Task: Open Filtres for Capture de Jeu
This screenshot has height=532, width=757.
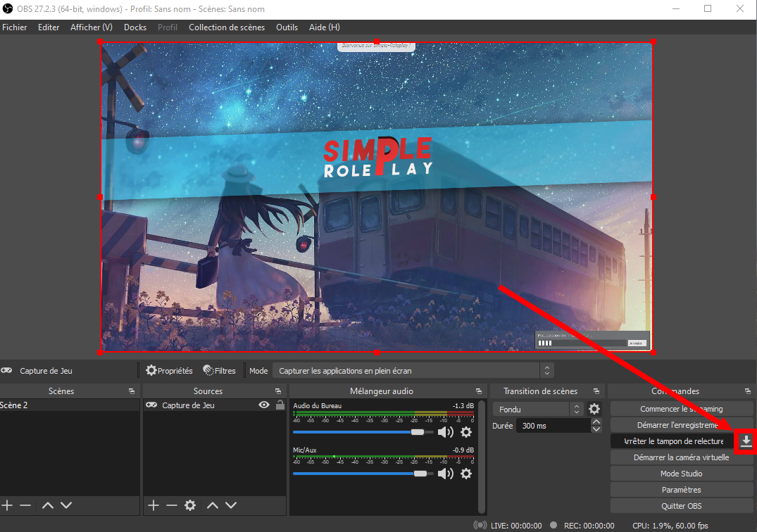Action: [220, 370]
